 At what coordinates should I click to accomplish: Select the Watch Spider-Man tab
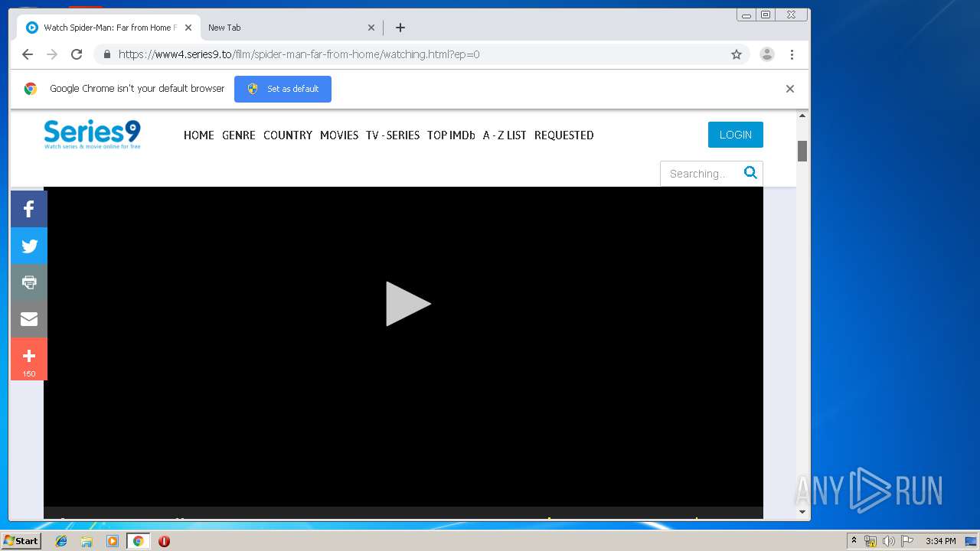click(109, 28)
